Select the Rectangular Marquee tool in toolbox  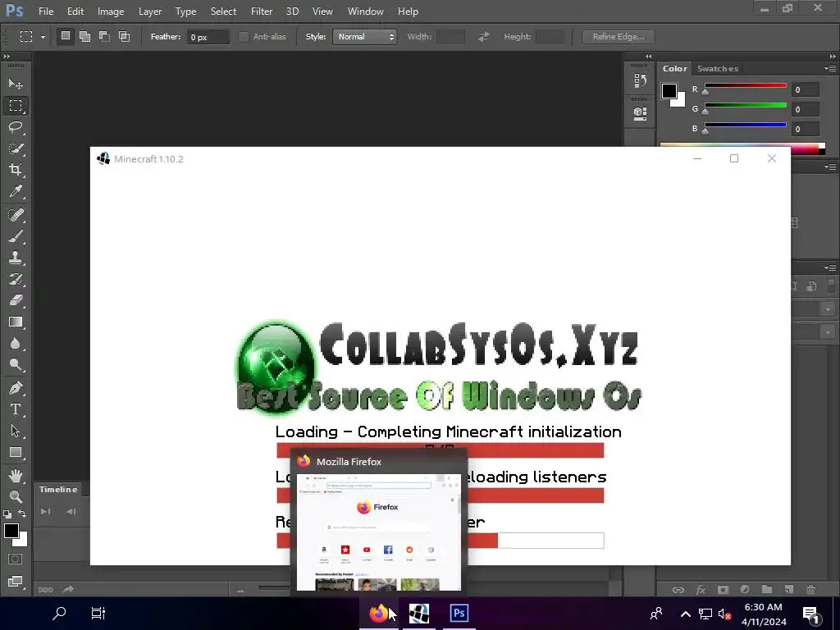coord(16,106)
